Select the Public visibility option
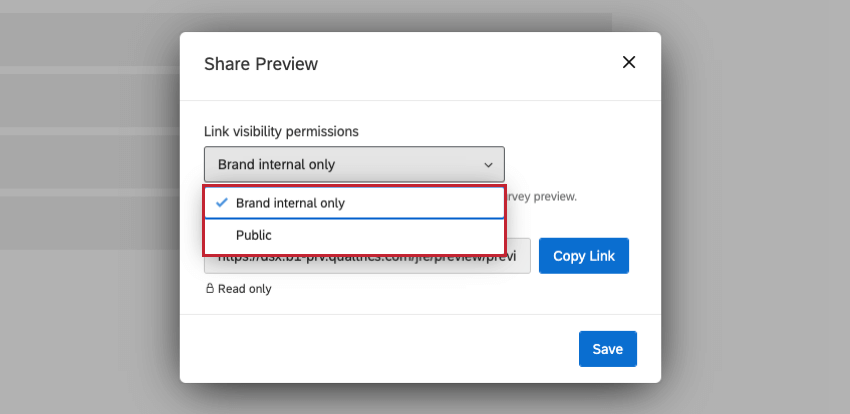Screen dimensions: 850x414 click(x=254, y=235)
